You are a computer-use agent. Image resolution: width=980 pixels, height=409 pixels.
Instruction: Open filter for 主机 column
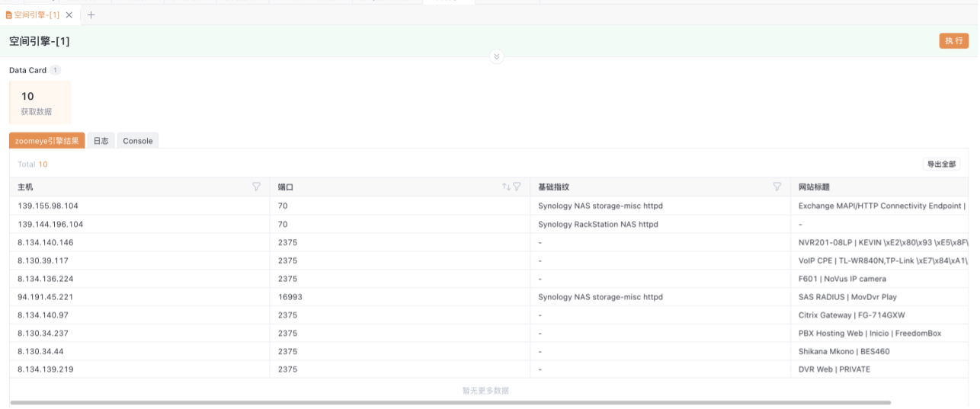point(256,187)
